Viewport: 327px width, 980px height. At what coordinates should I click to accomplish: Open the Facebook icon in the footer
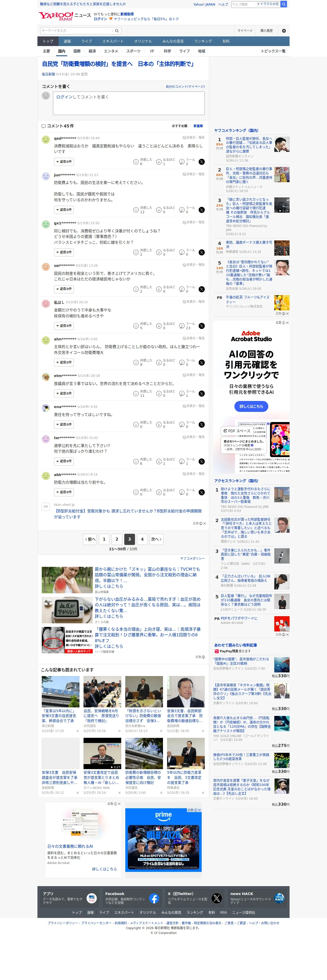pos(154,898)
